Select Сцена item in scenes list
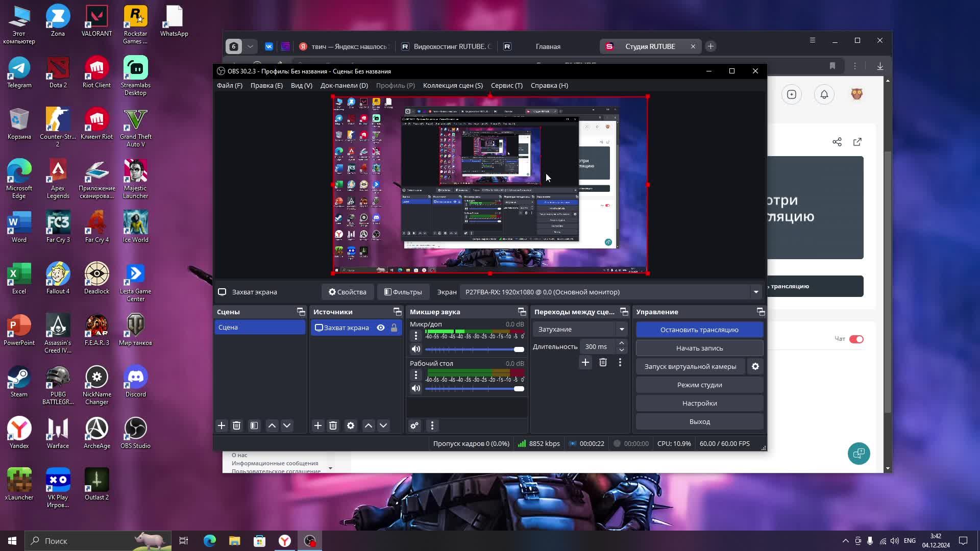The width and height of the screenshot is (980, 551). (260, 328)
